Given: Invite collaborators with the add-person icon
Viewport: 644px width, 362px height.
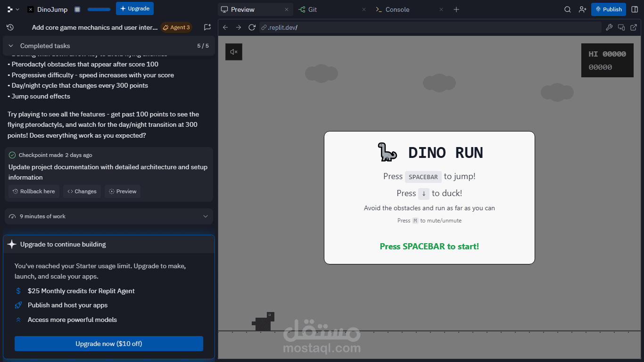Looking at the screenshot, I should 583,9.
